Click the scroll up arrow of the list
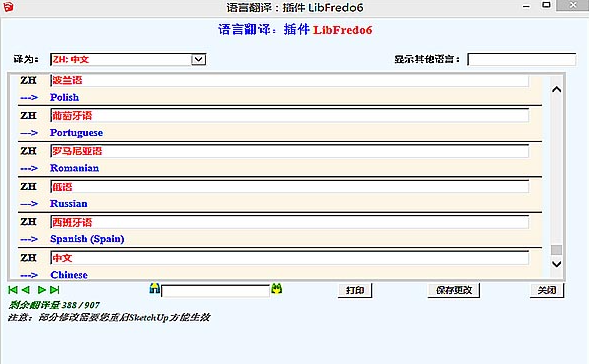The image size is (589, 364). [x=557, y=89]
